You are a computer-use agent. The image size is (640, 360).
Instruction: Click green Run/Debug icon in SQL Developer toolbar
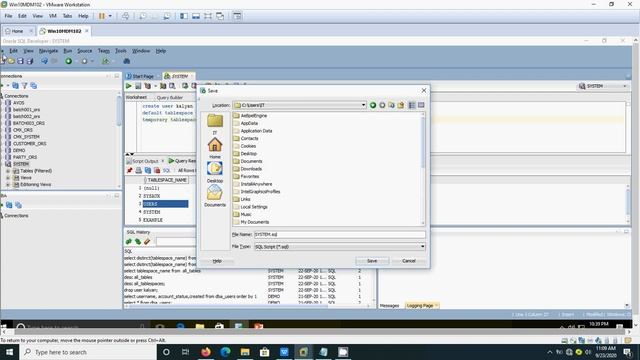pyautogui.click(x=69, y=61)
